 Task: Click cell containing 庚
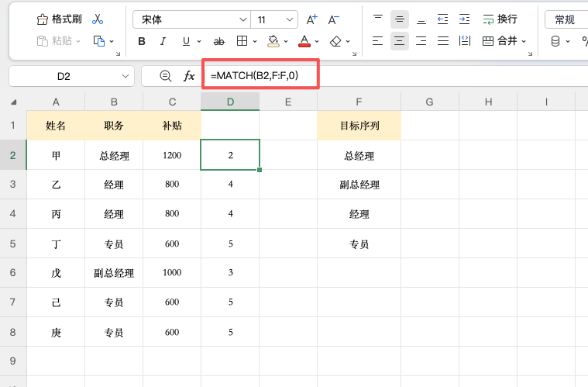tap(56, 332)
